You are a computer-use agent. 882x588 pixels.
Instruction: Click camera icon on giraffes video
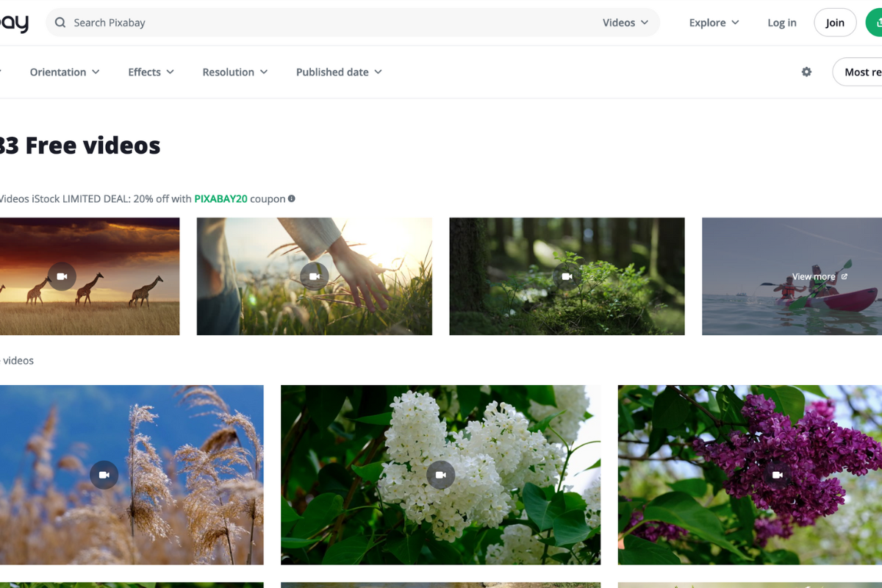62,276
